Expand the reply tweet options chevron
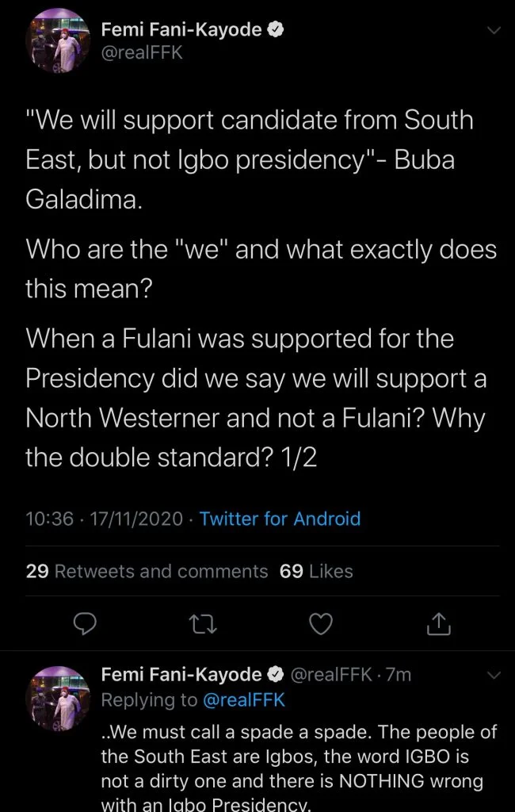This screenshot has height=812, width=515. tap(494, 676)
